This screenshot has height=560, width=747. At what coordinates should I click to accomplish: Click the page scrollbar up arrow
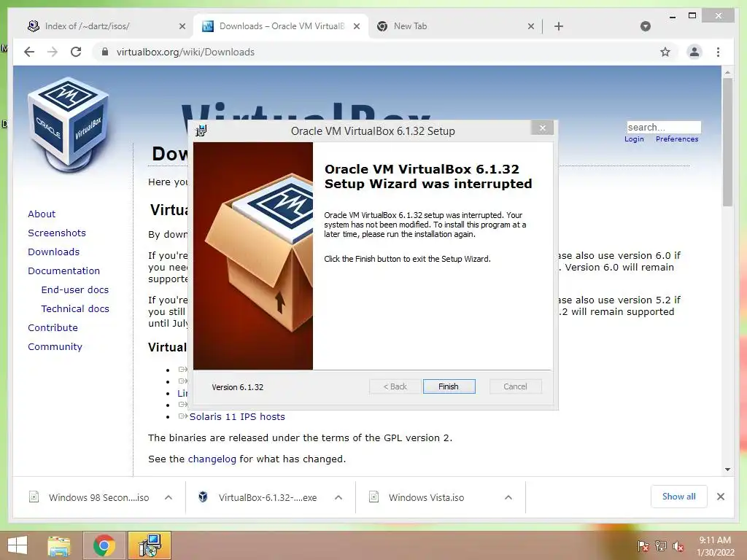(x=727, y=72)
